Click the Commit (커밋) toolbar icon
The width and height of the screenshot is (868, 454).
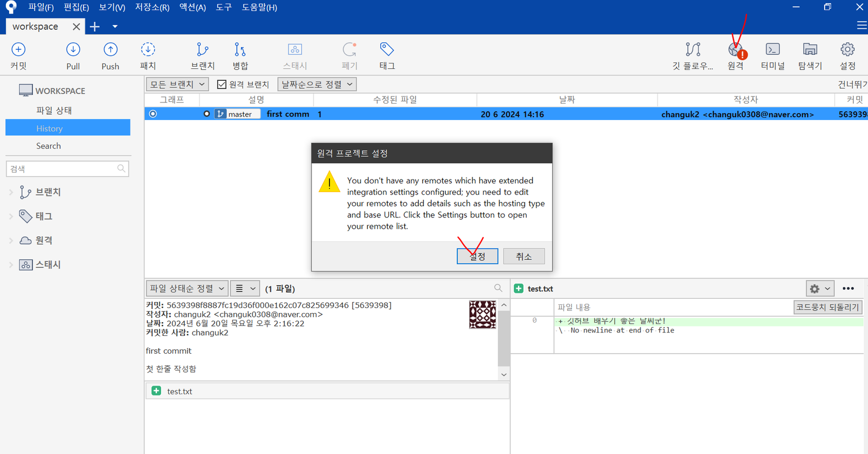(18, 50)
